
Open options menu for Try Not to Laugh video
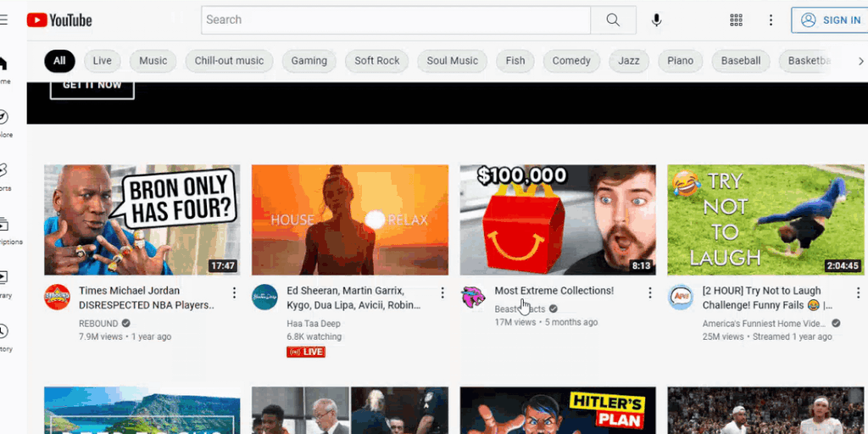tap(858, 292)
